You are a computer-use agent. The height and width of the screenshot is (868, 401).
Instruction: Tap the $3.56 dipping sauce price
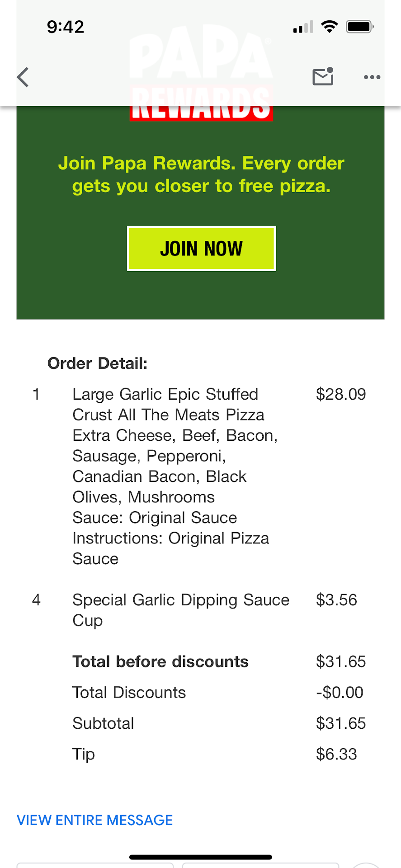(336, 600)
